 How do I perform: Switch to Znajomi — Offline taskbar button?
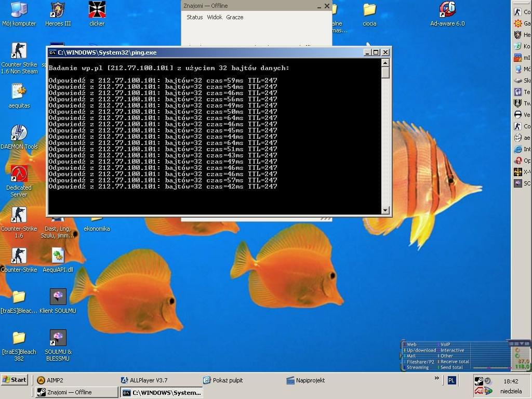pyautogui.click(x=76, y=392)
